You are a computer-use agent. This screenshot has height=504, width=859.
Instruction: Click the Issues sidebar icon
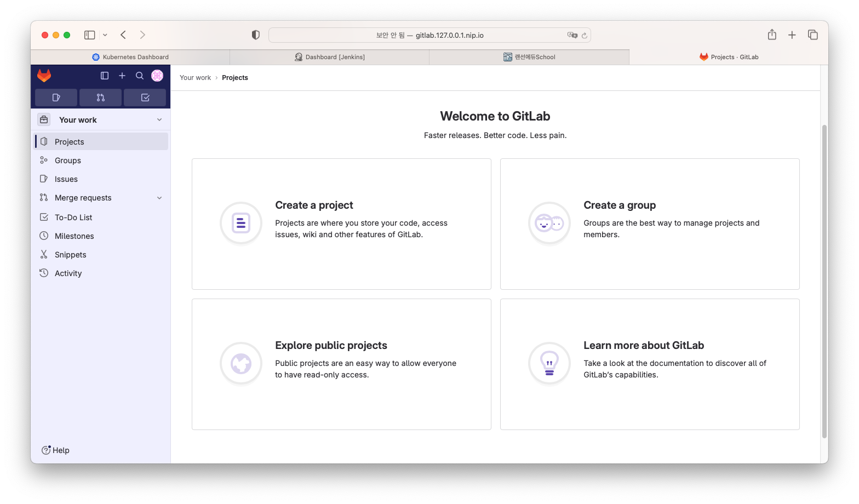[44, 179]
